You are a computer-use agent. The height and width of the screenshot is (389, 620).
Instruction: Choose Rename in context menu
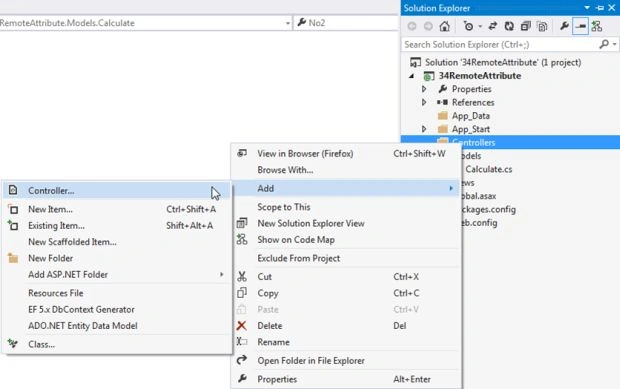346,342
